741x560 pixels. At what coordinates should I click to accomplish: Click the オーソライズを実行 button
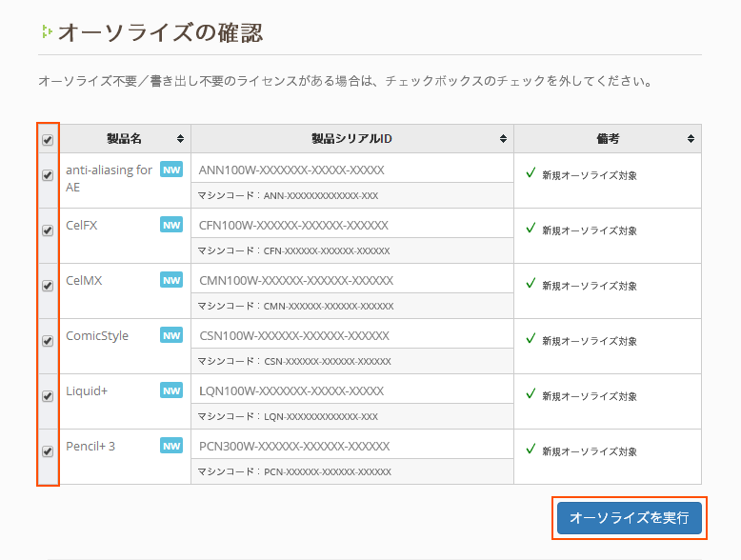tap(629, 518)
